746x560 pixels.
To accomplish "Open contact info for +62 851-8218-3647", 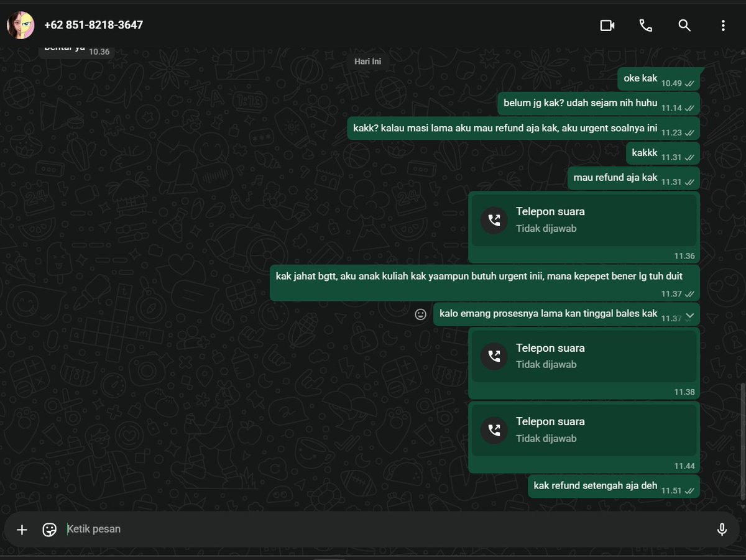I will pos(93,25).
